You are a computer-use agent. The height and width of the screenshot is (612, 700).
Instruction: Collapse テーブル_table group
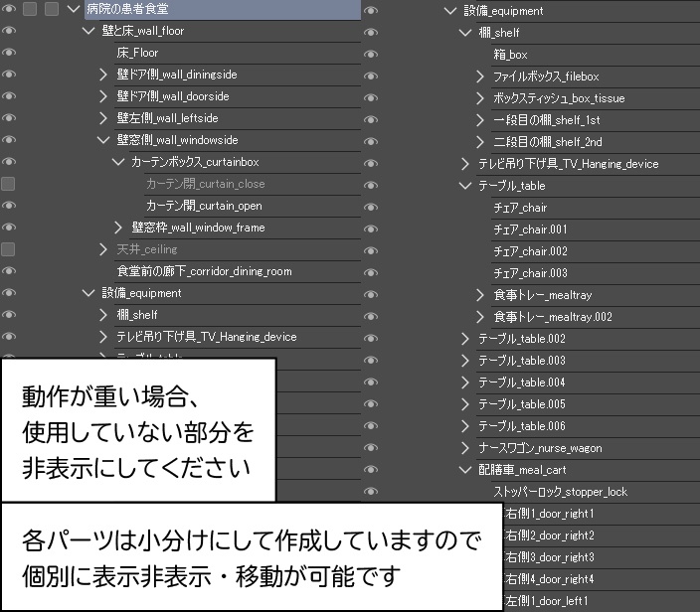[x=465, y=185]
